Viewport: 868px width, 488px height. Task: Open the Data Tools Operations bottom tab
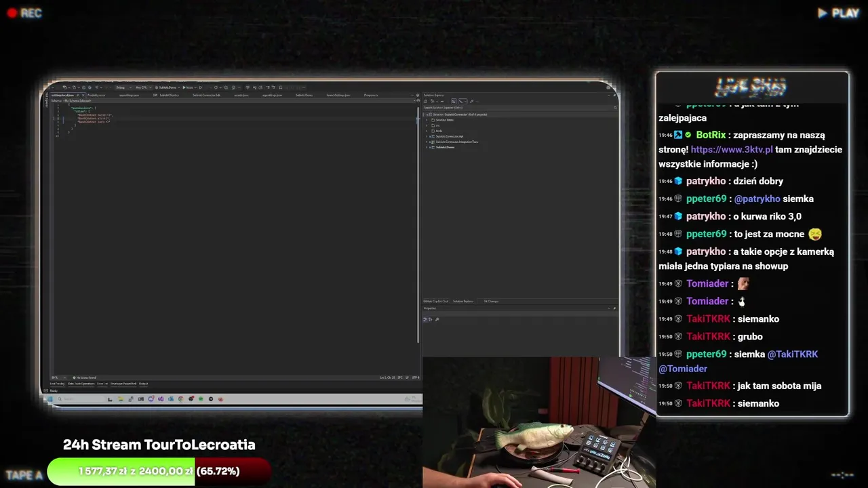[x=81, y=384]
